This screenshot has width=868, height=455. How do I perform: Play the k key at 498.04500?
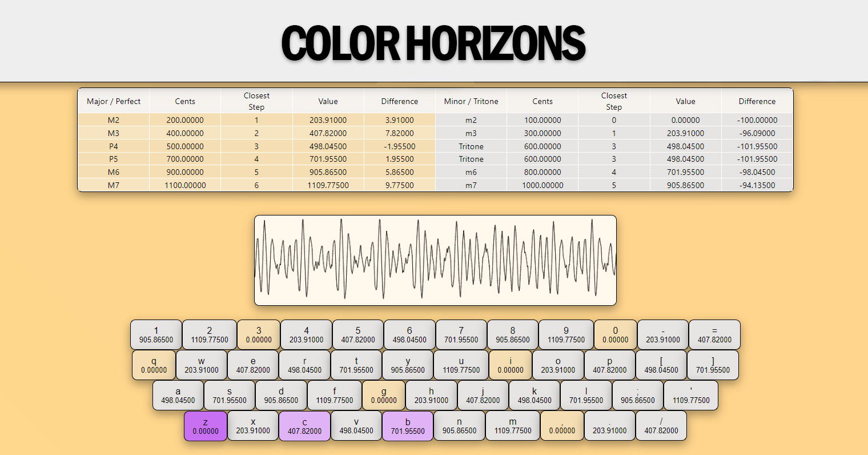coord(535,396)
